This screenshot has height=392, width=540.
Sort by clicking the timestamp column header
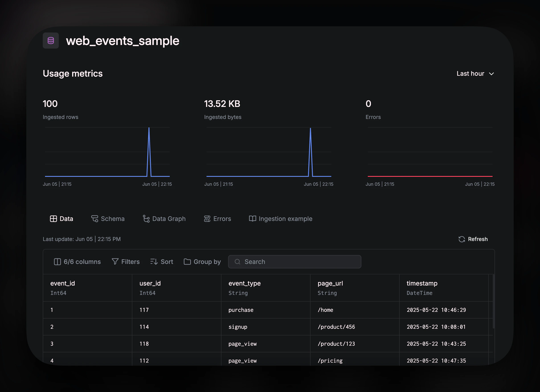(422, 283)
